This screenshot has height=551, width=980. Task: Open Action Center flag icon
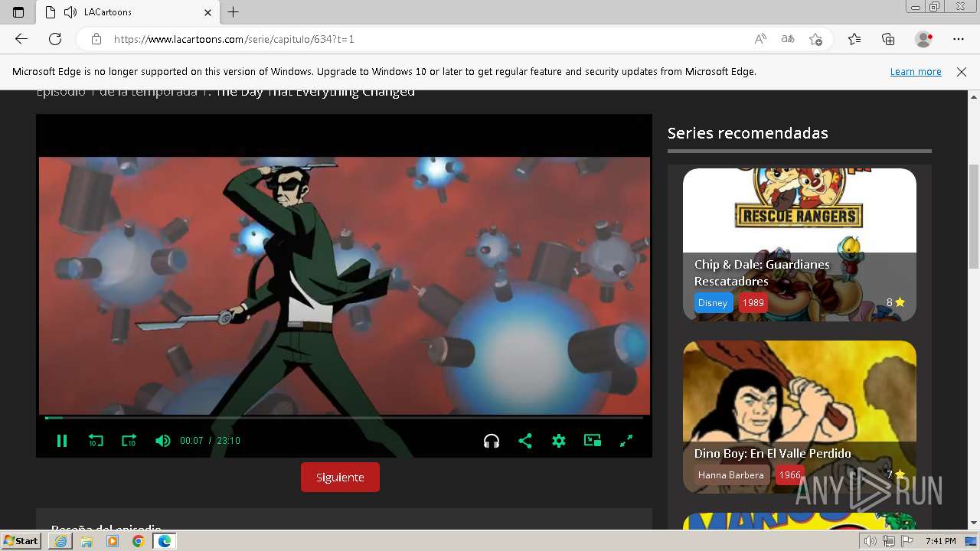pos(907,541)
